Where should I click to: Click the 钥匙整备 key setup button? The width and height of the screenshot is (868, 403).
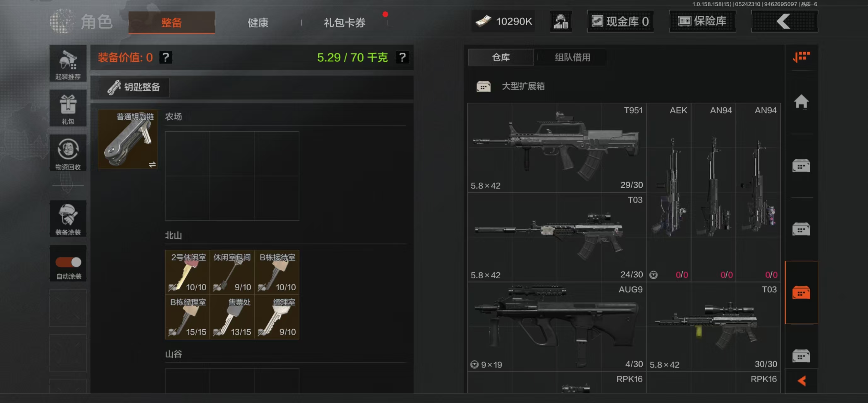click(134, 87)
